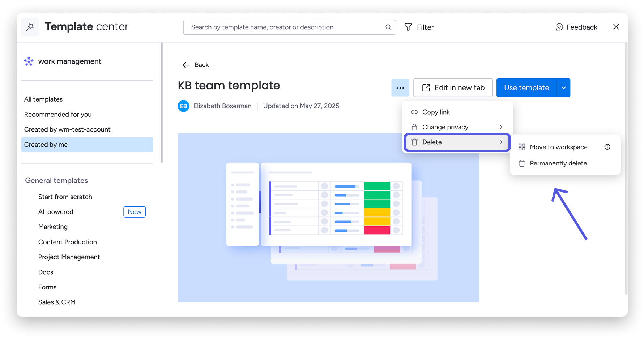Click the General templates heading

pyautogui.click(x=56, y=181)
